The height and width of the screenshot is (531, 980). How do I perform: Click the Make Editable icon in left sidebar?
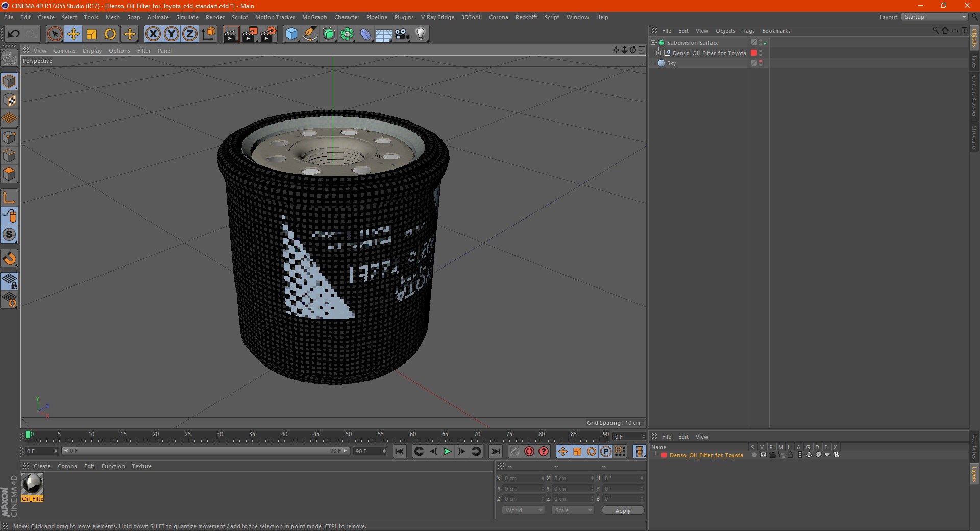click(x=10, y=58)
